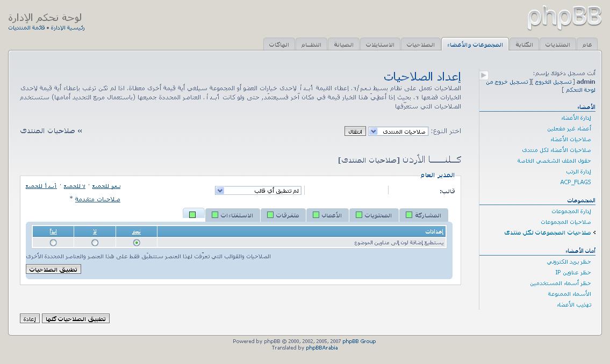Click the انتقال go button

pyautogui.click(x=355, y=132)
